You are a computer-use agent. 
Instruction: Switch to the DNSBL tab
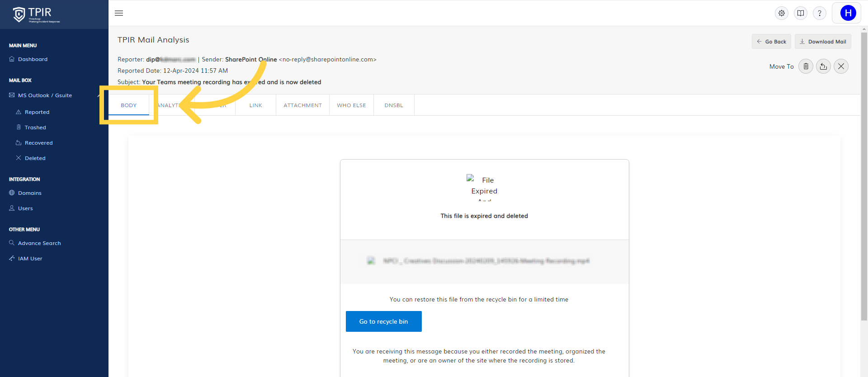[x=394, y=105]
